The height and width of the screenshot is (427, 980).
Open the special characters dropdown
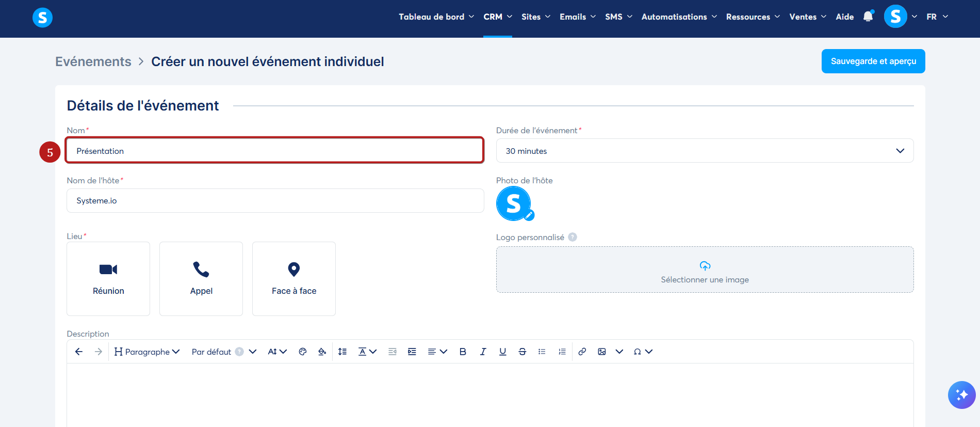click(643, 352)
